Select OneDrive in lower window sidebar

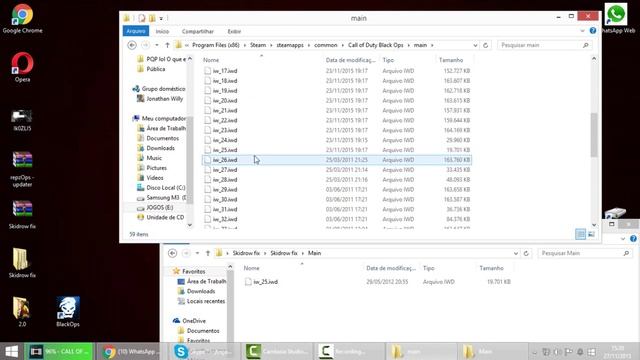pos(194,321)
